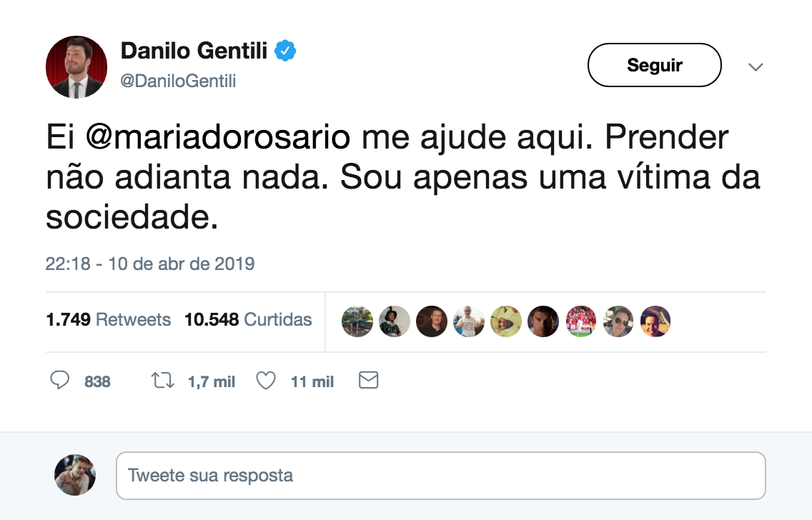This screenshot has height=520, width=812.
Task: Click the reply speech bubble icon
Action: point(59,381)
